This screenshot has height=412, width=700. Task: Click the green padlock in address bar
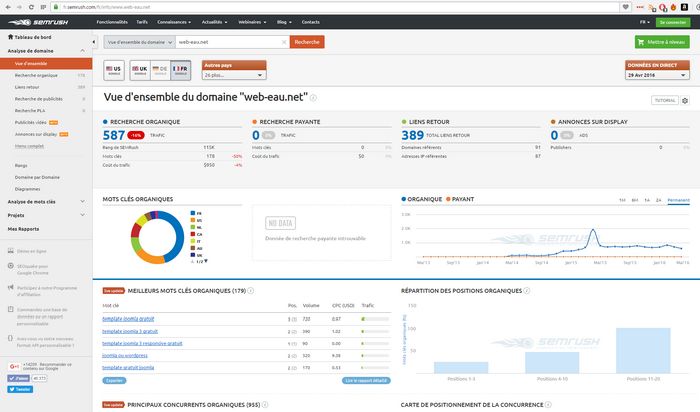56,7
